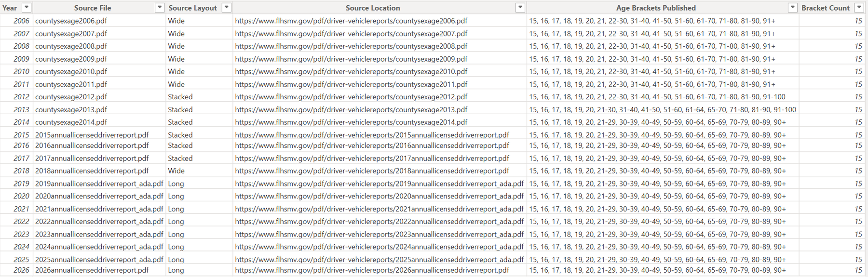Image resolution: width=868 pixels, height=277 pixels.
Task: Click the 2014 age brackets cell ending in 90+
Action: (657, 122)
